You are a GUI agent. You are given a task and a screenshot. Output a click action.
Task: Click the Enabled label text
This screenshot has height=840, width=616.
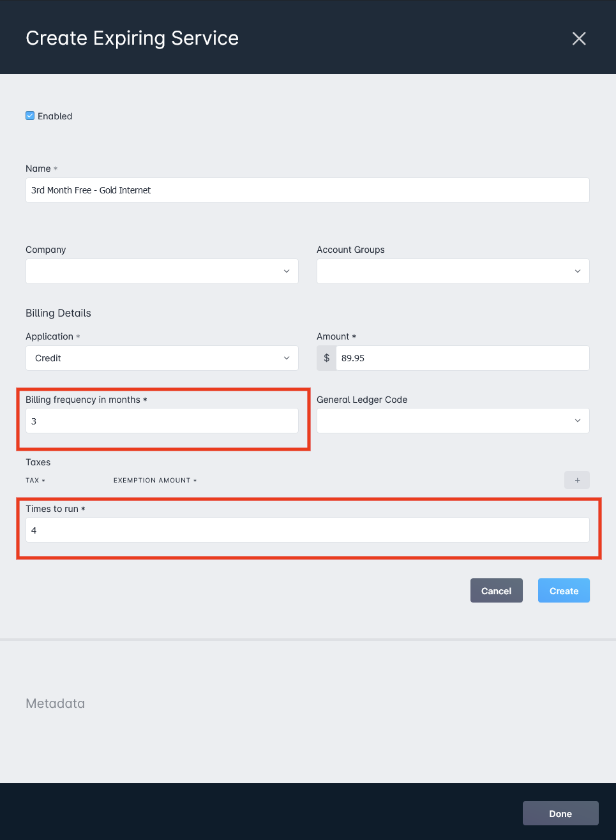point(55,116)
